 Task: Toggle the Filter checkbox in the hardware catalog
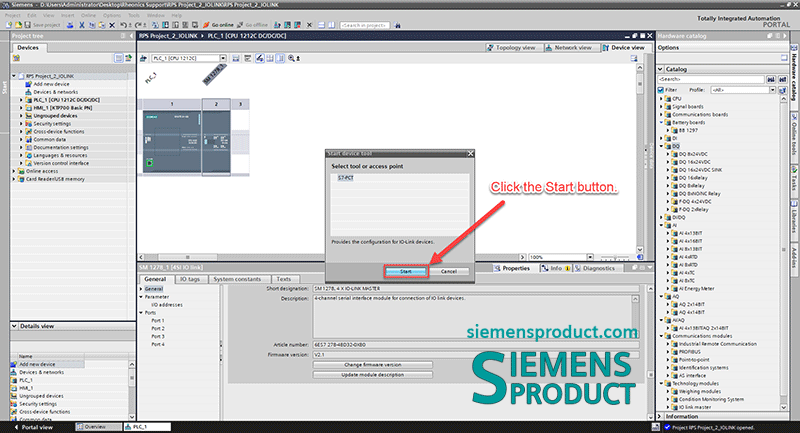point(661,90)
